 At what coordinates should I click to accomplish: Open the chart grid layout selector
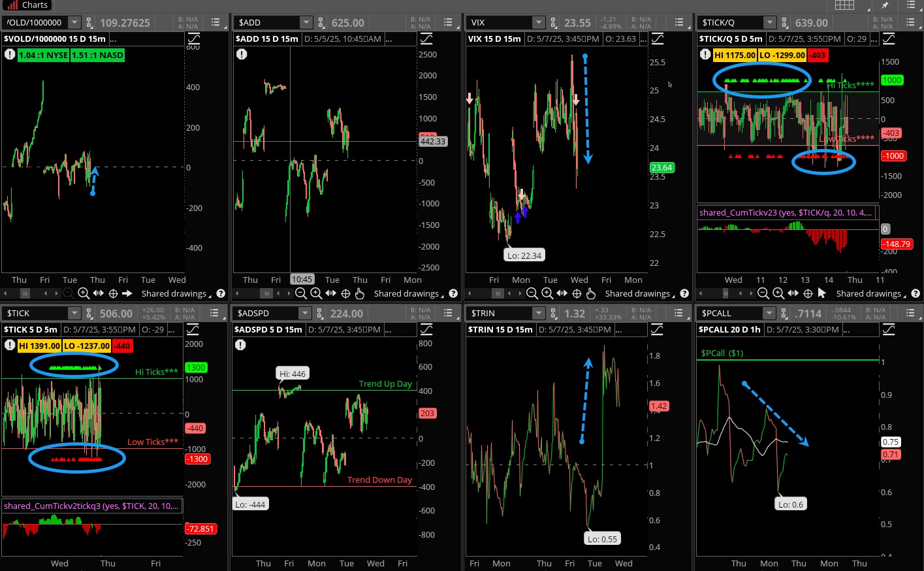[x=844, y=5]
